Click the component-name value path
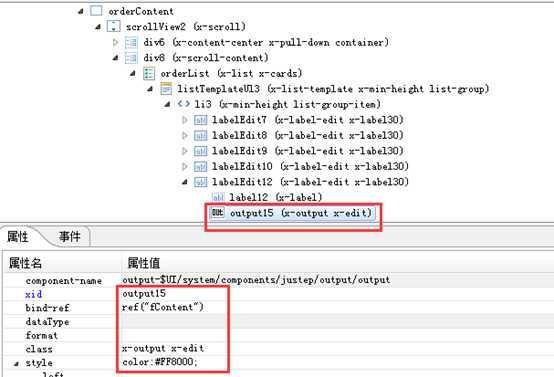Image resolution: width=554 pixels, height=377 pixels. (256, 280)
